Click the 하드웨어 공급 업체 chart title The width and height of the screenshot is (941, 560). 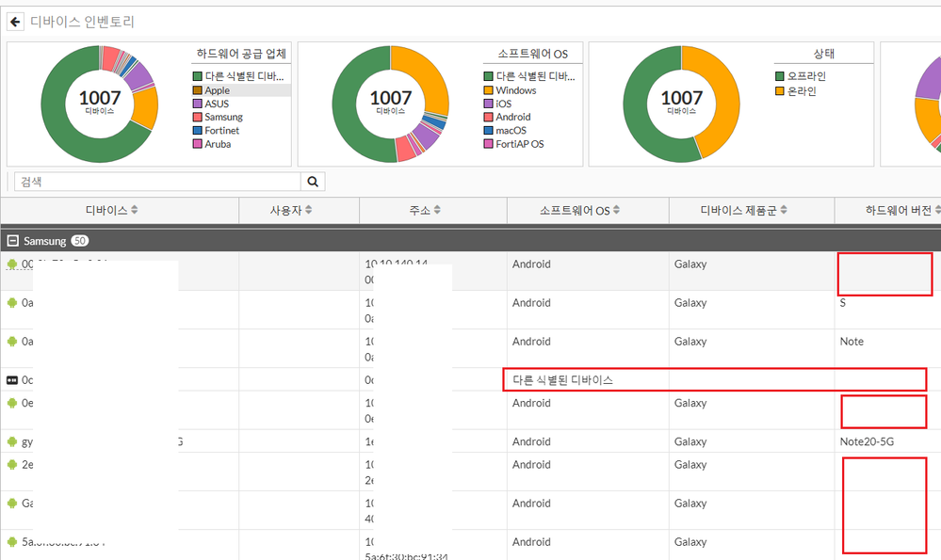point(241,54)
